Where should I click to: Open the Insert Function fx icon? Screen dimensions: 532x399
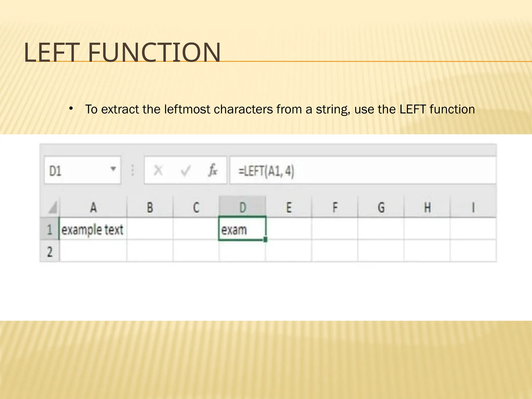pos(213,170)
